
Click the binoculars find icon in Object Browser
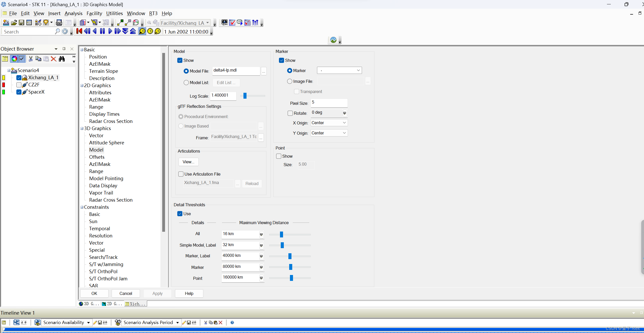coord(62,59)
